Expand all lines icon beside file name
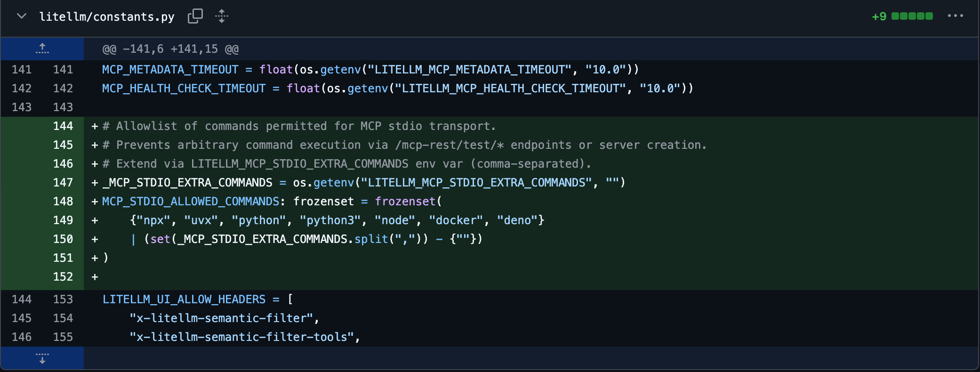This screenshot has height=372, width=980. click(222, 16)
